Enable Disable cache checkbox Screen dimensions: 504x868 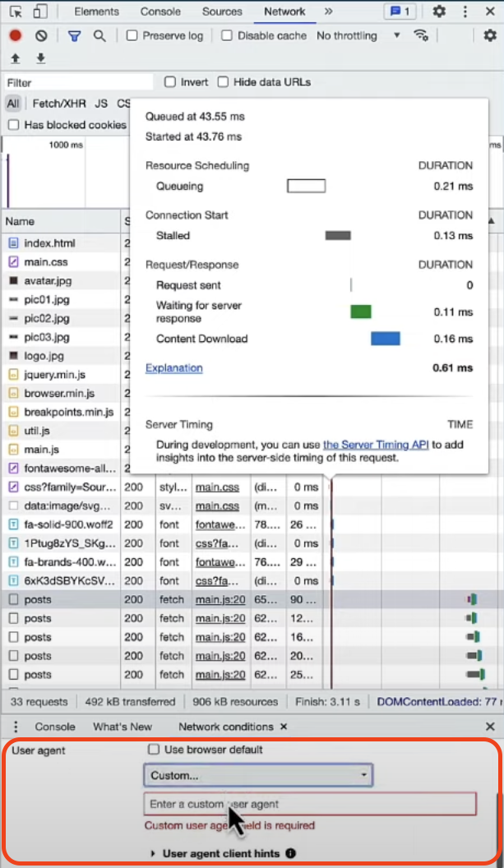coord(227,35)
